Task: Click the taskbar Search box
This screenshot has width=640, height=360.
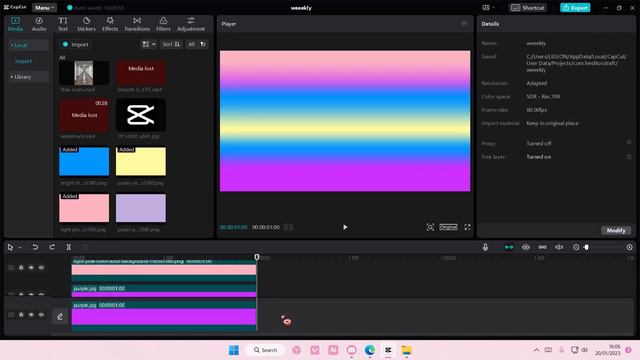Action: (x=265, y=350)
